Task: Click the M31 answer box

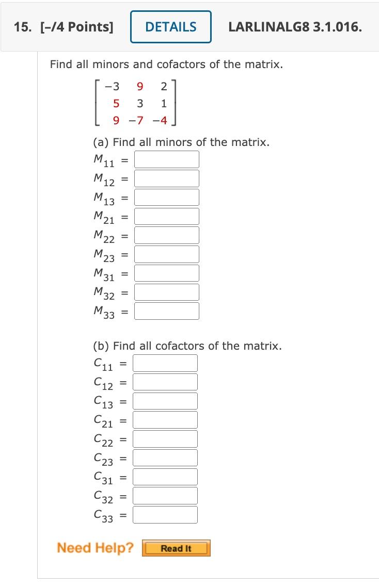Action: pyautogui.click(x=166, y=273)
